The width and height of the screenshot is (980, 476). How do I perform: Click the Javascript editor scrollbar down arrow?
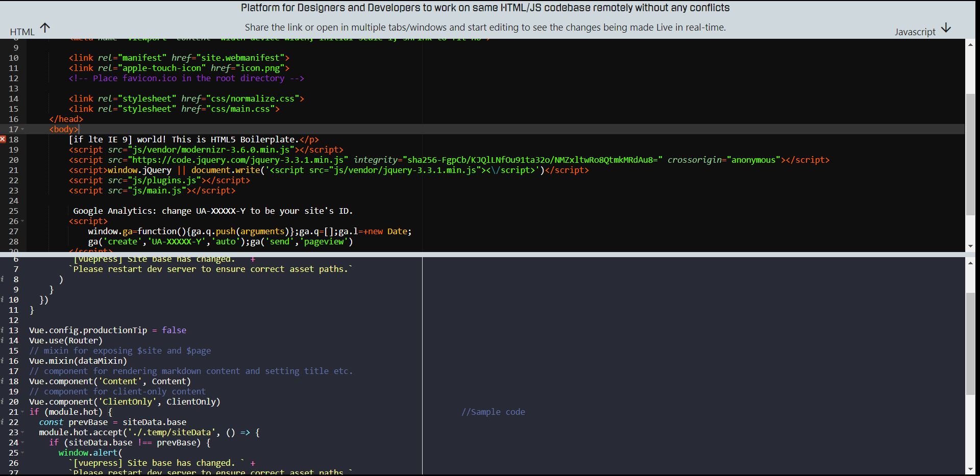(970, 469)
